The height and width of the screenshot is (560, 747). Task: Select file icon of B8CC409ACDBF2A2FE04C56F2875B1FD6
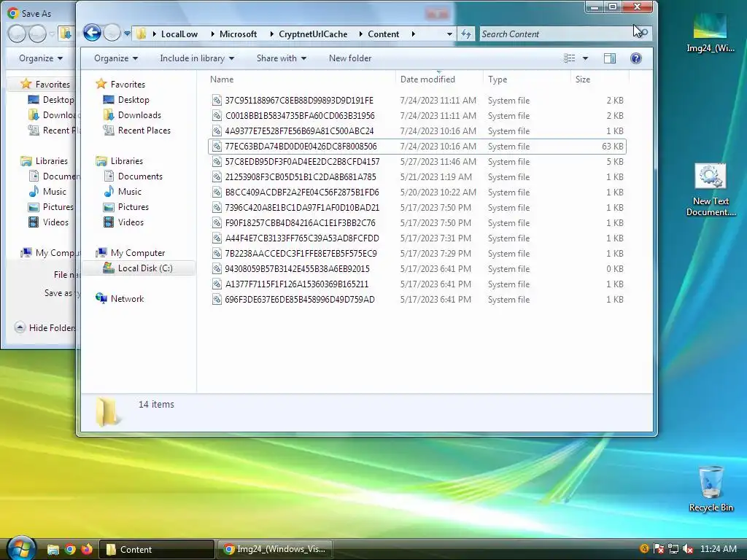point(217,192)
